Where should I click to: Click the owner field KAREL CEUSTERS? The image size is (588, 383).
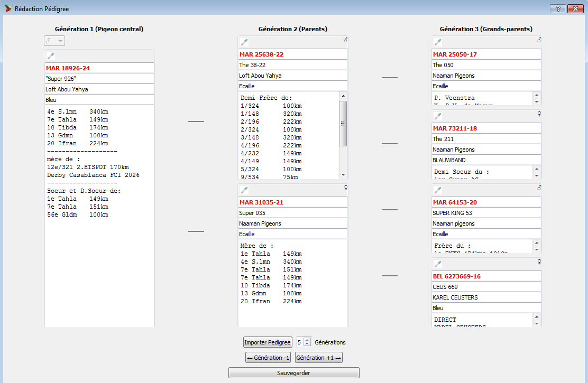[x=486, y=297]
